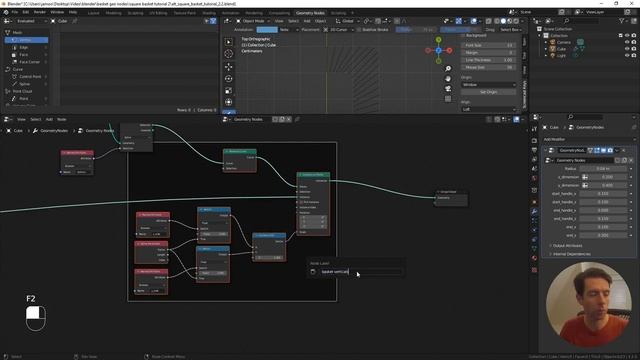
Task: Adjust the Radius value field
Action: click(603, 169)
